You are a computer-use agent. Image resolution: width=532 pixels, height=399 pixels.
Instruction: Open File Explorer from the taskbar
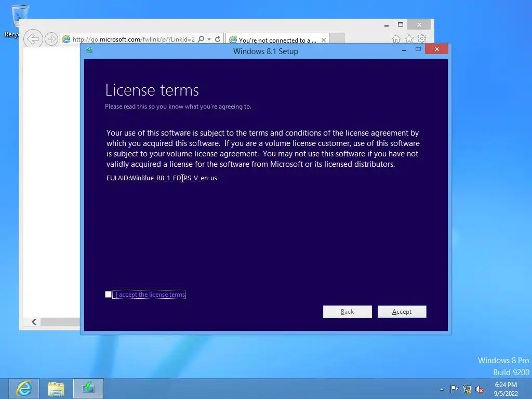[56, 389]
